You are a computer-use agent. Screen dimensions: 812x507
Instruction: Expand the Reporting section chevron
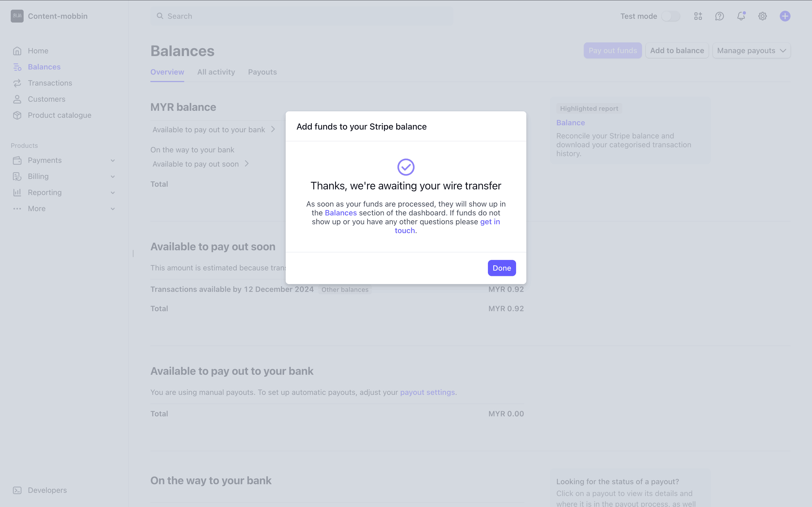[113, 193]
